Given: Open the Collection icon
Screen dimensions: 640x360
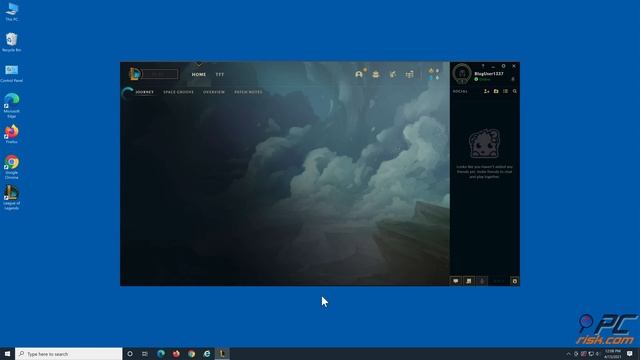Looking at the screenshot, I should coord(376,74).
